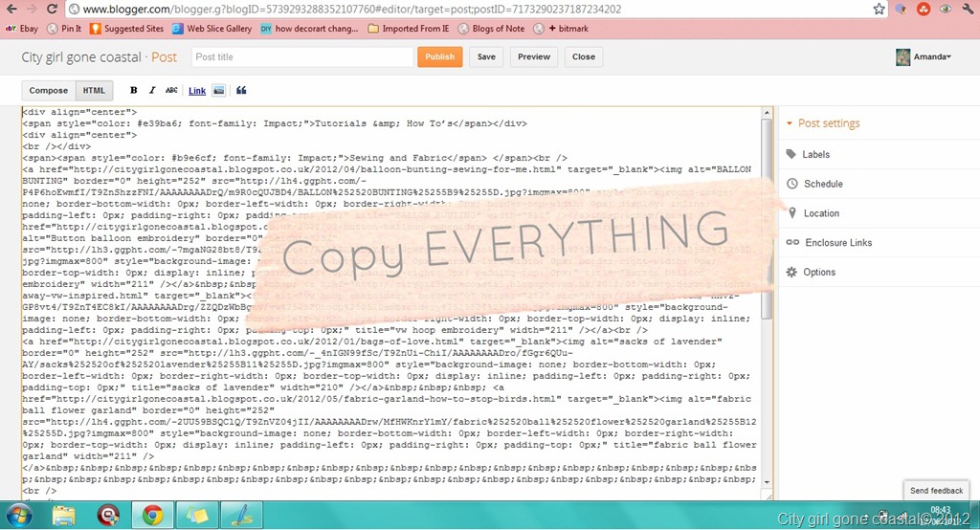The height and width of the screenshot is (530, 980).
Task: Insert an image with the picture icon
Action: click(x=219, y=91)
